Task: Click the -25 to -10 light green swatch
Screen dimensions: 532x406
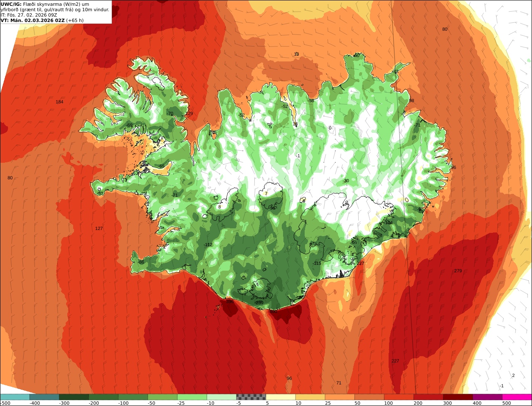Action: (x=192, y=397)
